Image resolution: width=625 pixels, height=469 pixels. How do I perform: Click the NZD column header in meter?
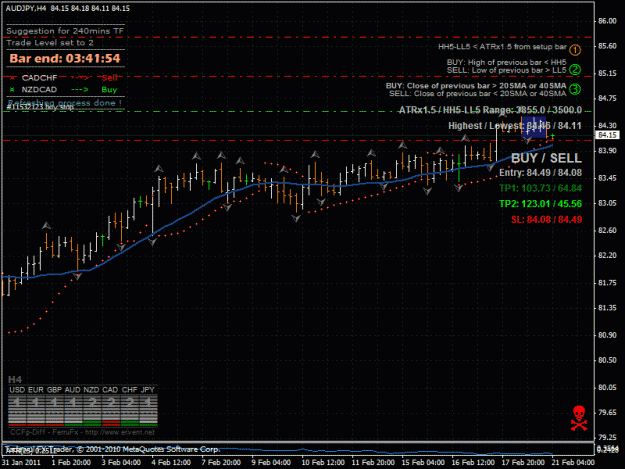[91, 390]
